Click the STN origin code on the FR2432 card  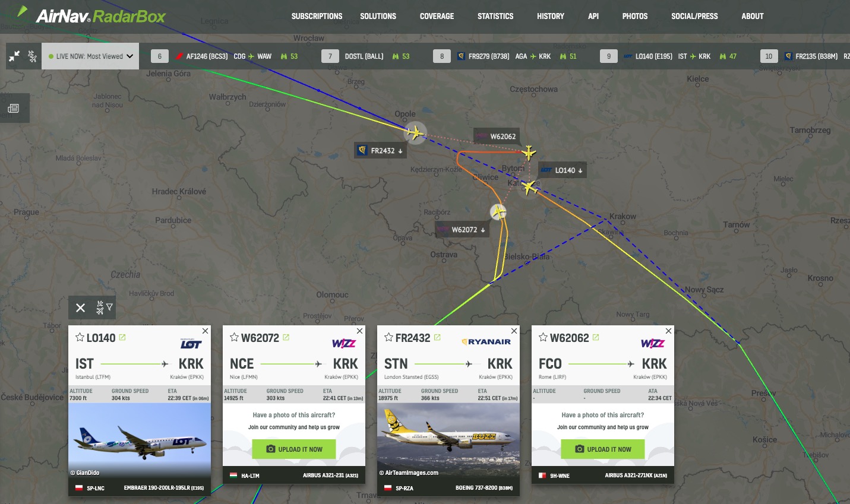click(x=396, y=364)
